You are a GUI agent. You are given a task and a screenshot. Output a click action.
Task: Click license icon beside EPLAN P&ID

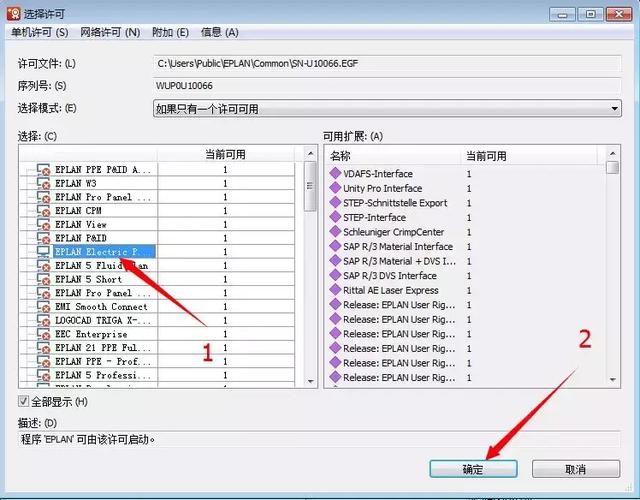tap(44, 238)
